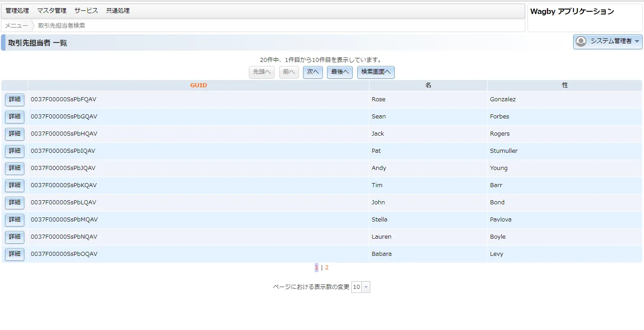The width and height of the screenshot is (644, 330).
Task: Open 詳細 for Rose Gonzalez
Action: [14, 99]
